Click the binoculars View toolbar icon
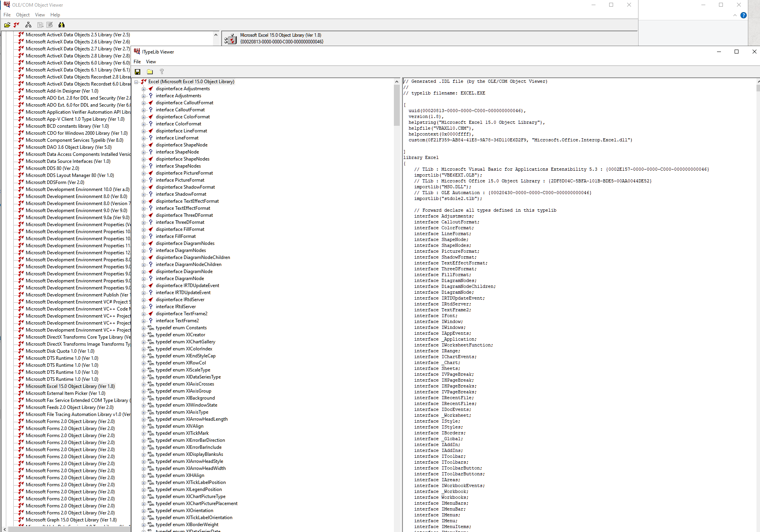This screenshot has width=760, height=532. [x=61, y=25]
